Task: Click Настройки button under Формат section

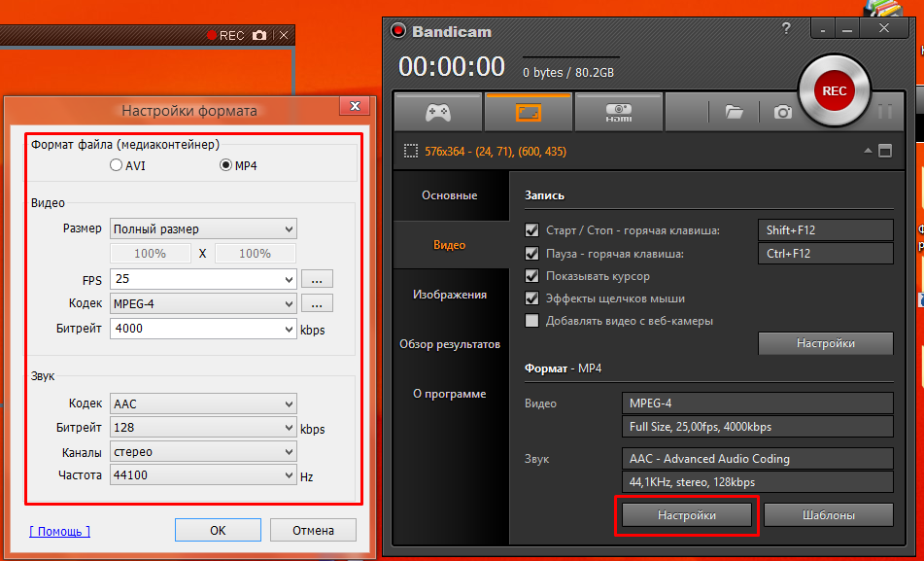Action: click(x=687, y=515)
